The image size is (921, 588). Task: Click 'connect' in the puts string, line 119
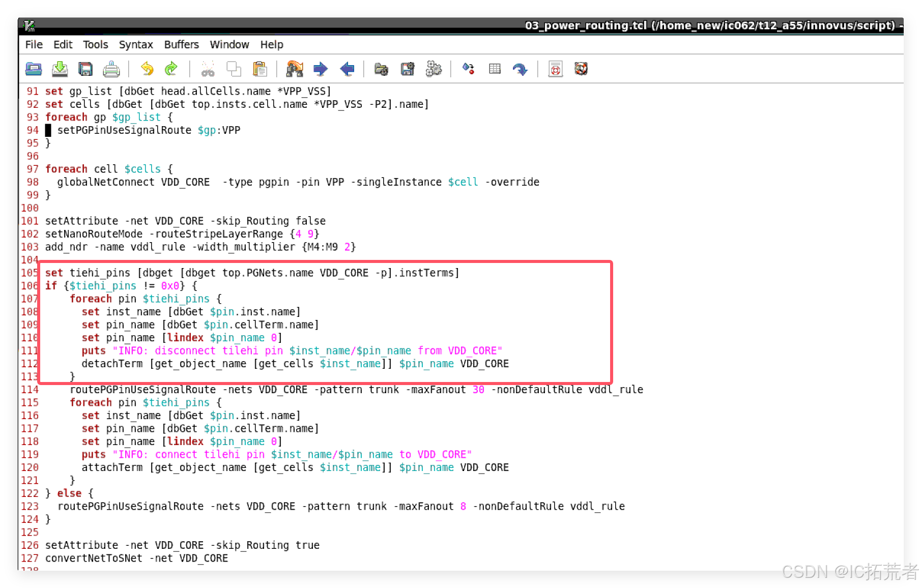click(x=176, y=454)
